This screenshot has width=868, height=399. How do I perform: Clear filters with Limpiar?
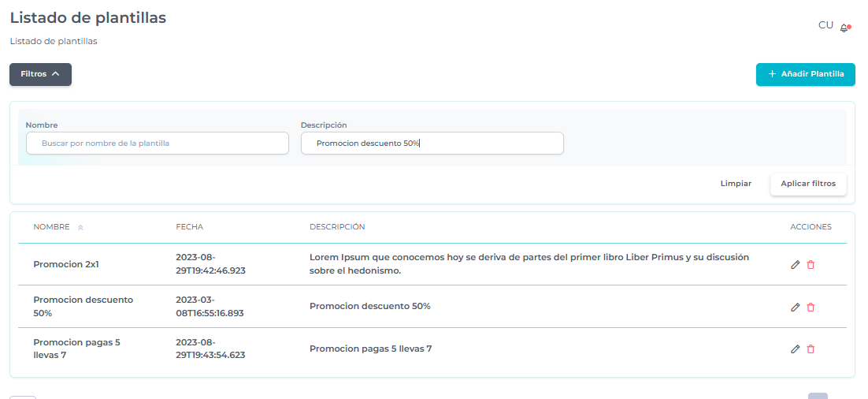tap(736, 184)
